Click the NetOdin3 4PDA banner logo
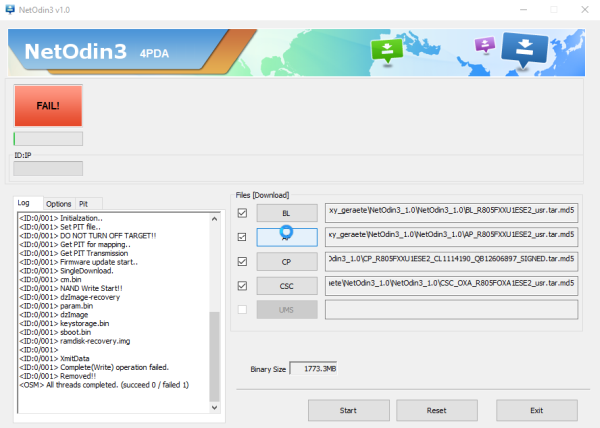Screen dimensions: 600x428 pyautogui.click(x=96, y=51)
